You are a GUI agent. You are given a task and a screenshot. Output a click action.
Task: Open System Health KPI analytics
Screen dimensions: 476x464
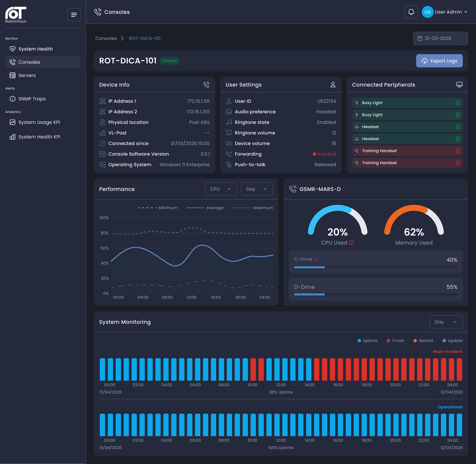tap(43, 137)
